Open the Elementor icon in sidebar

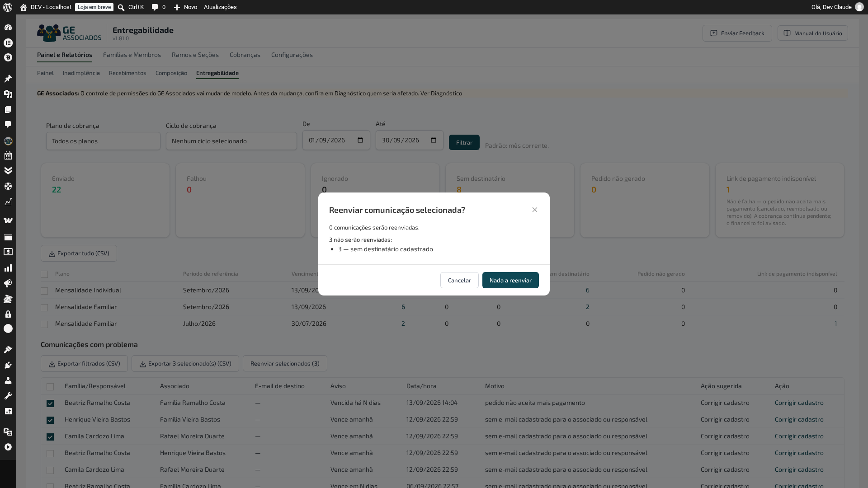point(8,43)
